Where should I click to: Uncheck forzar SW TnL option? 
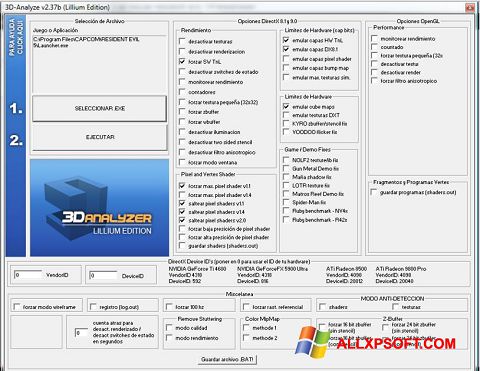tap(182, 61)
